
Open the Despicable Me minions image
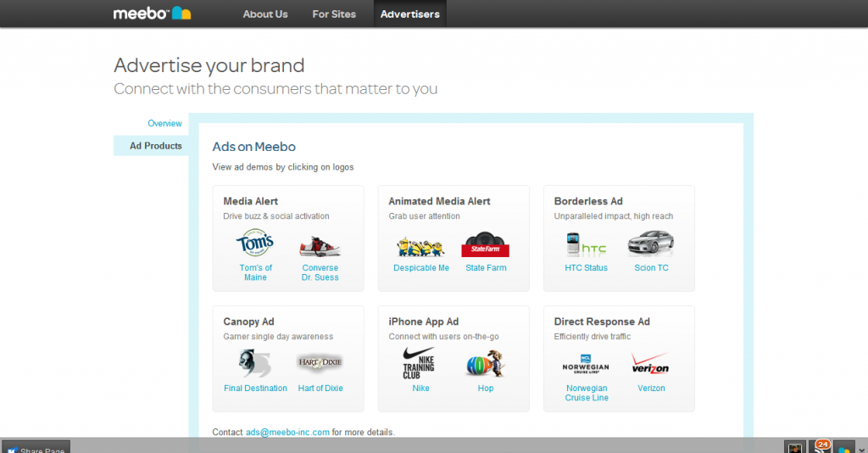[x=420, y=247]
